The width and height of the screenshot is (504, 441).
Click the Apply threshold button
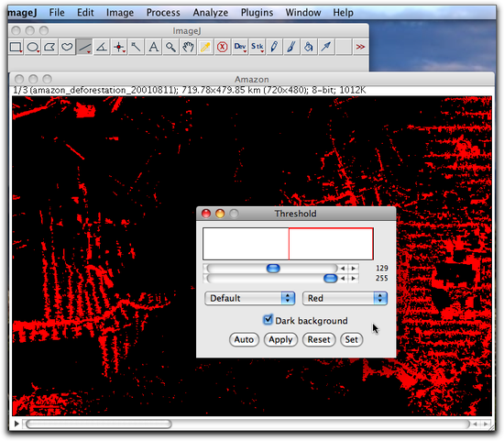280,339
